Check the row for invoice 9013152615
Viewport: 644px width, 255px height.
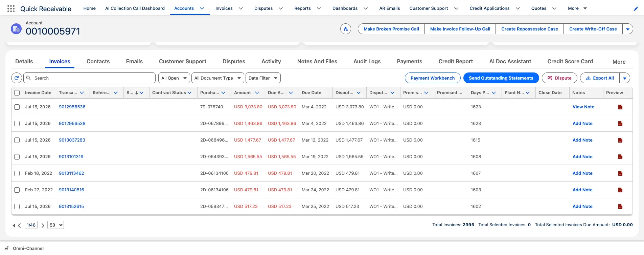[17, 207]
